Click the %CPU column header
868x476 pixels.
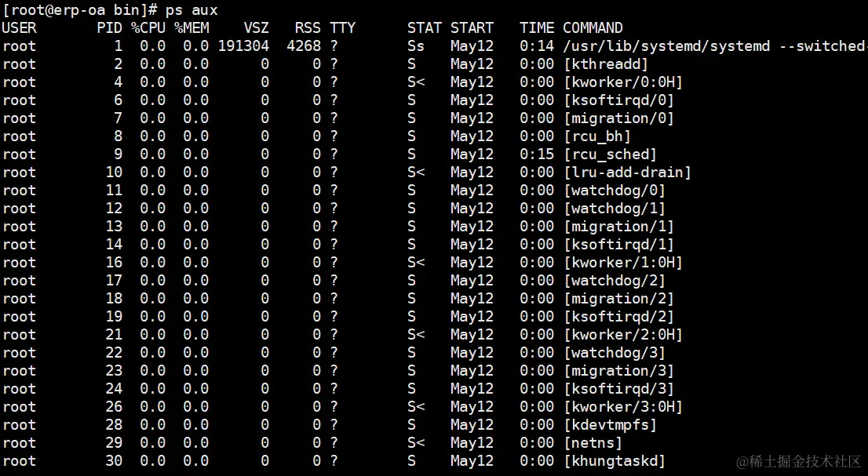point(148,27)
